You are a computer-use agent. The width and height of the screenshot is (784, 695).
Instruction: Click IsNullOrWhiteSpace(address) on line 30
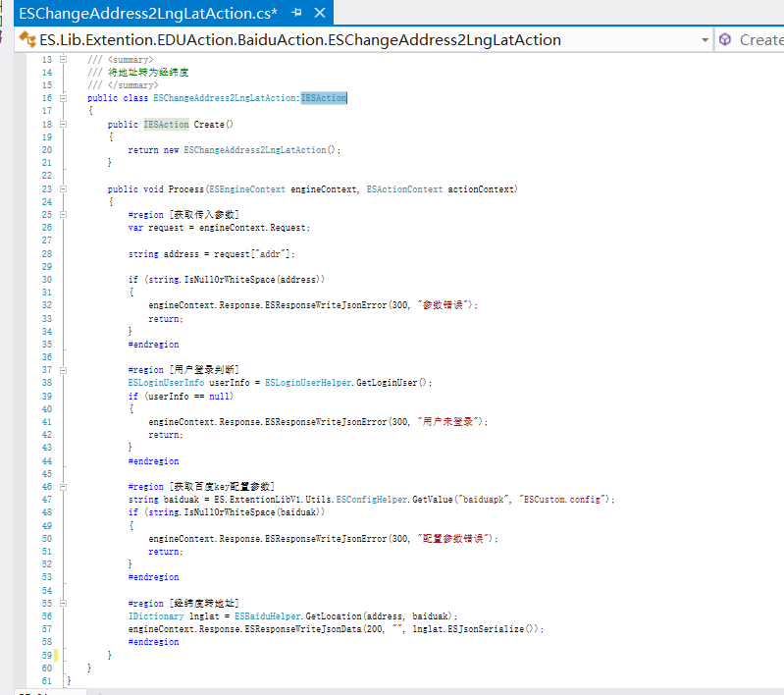click(254, 280)
